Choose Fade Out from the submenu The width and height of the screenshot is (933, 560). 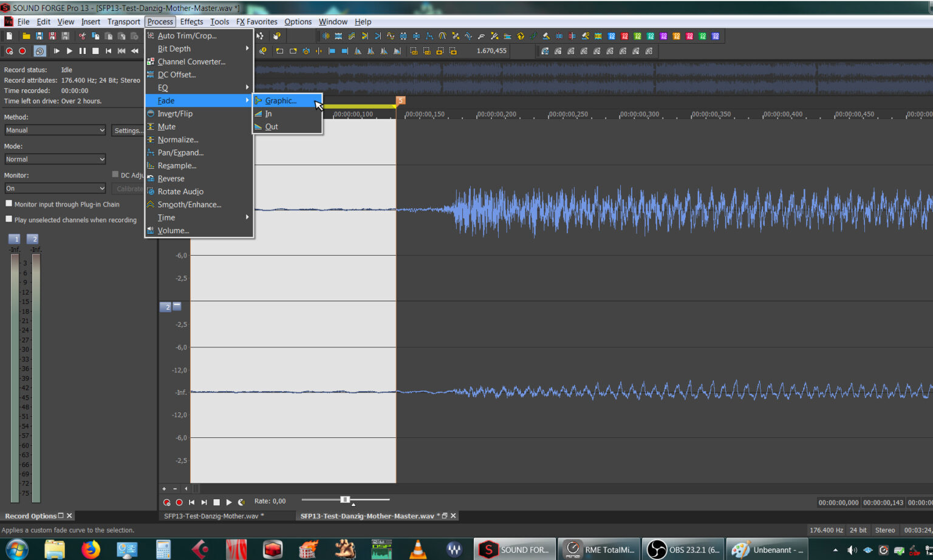click(x=287, y=127)
